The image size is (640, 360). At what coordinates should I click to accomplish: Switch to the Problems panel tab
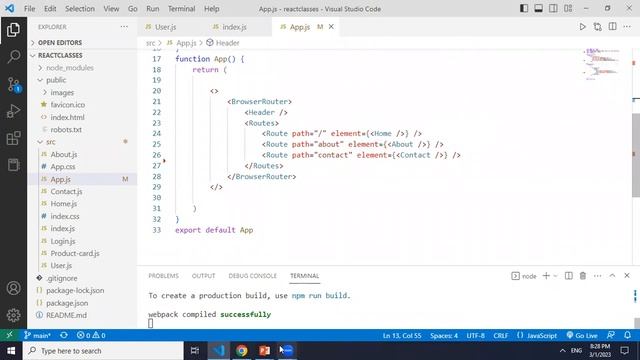(x=164, y=276)
